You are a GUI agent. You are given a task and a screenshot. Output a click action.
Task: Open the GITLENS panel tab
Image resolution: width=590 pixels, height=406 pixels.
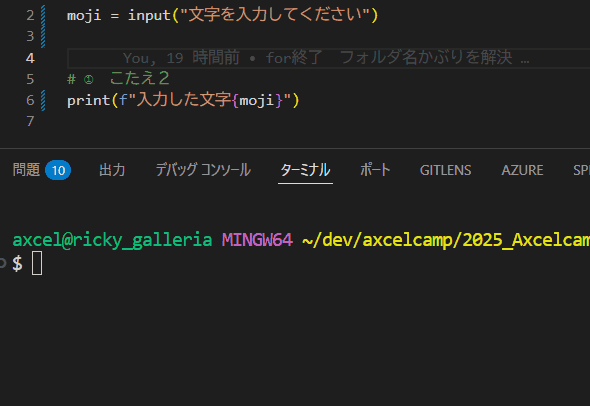tap(446, 170)
